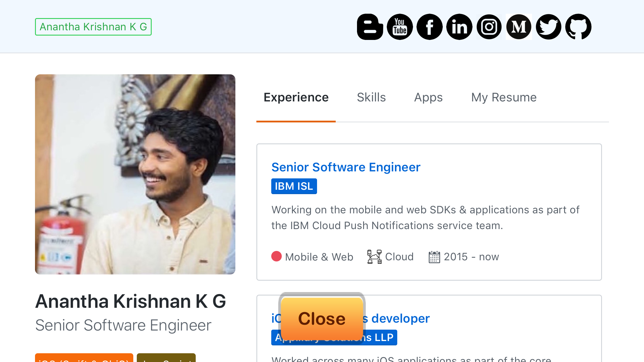The height and width of the screenshot is (362, 644).
Task: Open the LinkedIn profile icon
Action: point(459,27)
